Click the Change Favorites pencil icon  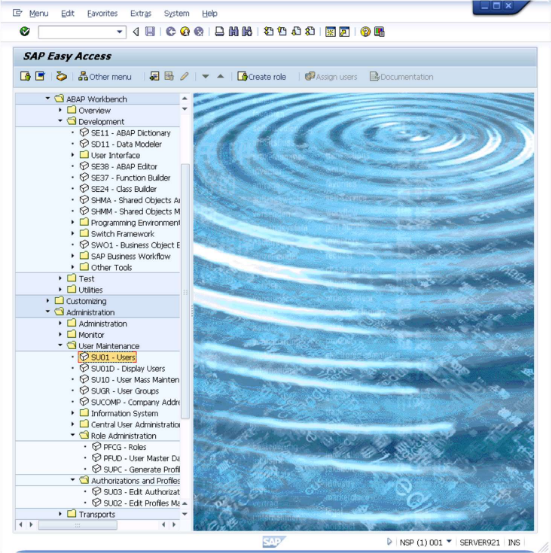pos(184,76)
